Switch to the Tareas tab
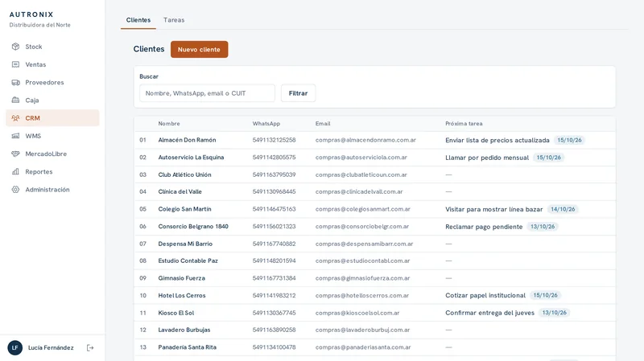The height and width of the screenshot is (361, 644). (x=174, y=20)
